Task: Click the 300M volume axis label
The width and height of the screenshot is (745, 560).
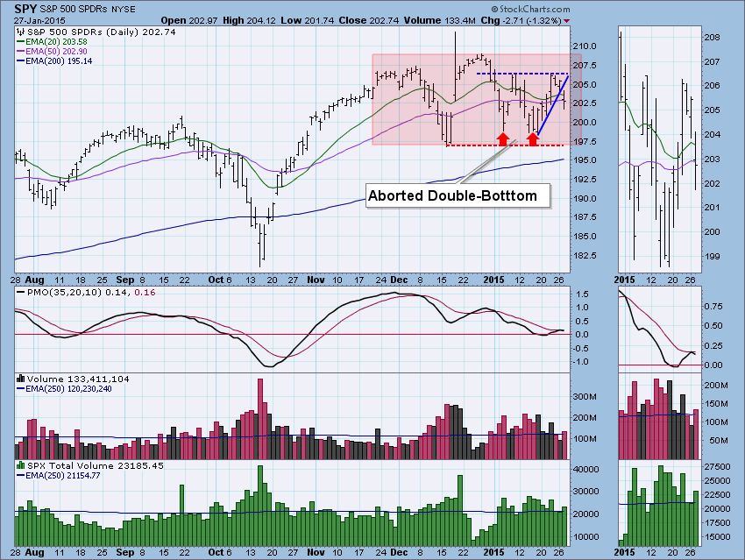Action: click(x=585, y=397)
